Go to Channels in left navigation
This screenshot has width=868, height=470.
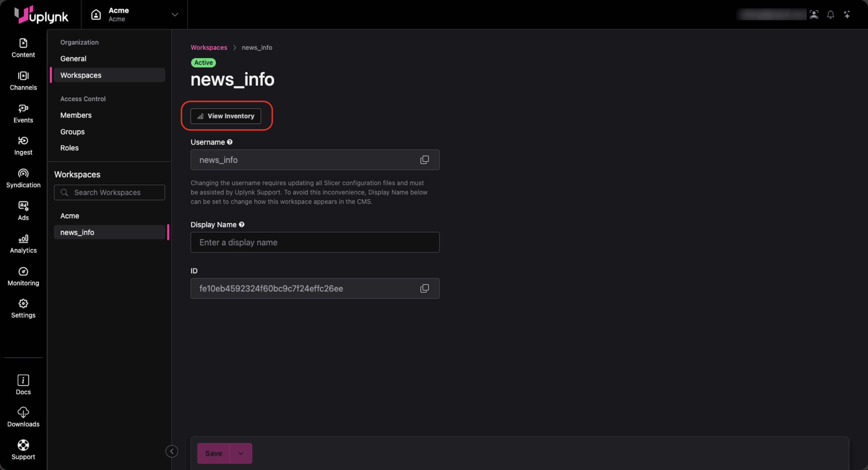click(23, 80)
